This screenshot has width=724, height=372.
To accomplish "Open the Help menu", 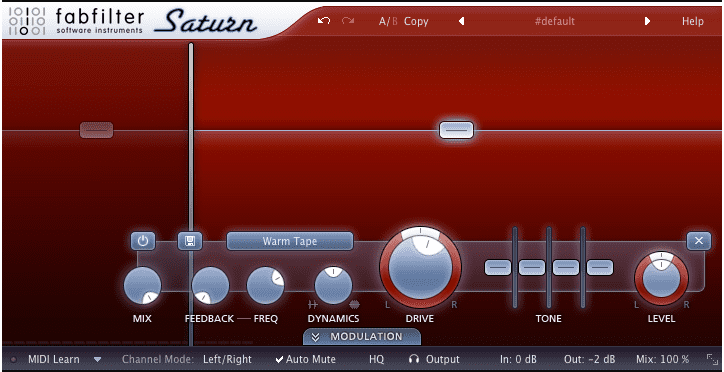I will (693, 21).
